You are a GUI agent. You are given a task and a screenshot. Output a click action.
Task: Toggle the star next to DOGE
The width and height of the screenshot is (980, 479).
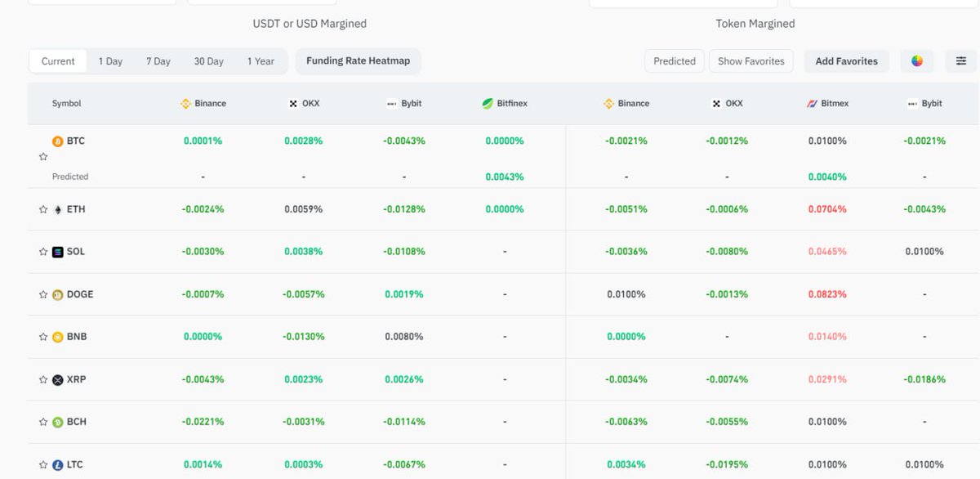pyautogui.click(x=42, y=293)
